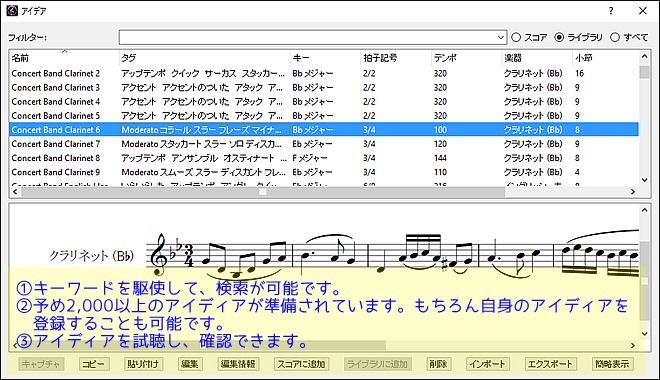The height and width of the screenshot is (380, 660).
Task: Click the bar count 16 cell
Action: pyautogui.click(x=580, y=73)
